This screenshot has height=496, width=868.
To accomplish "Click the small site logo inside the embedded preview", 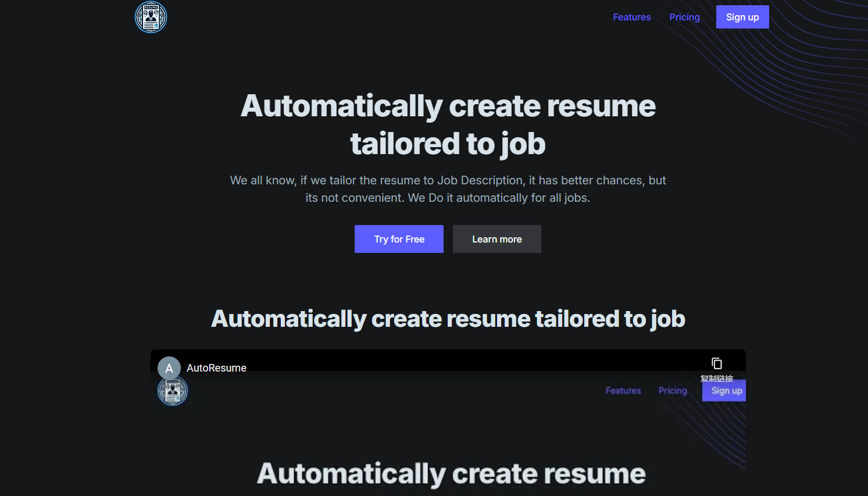I will point(172,390).
